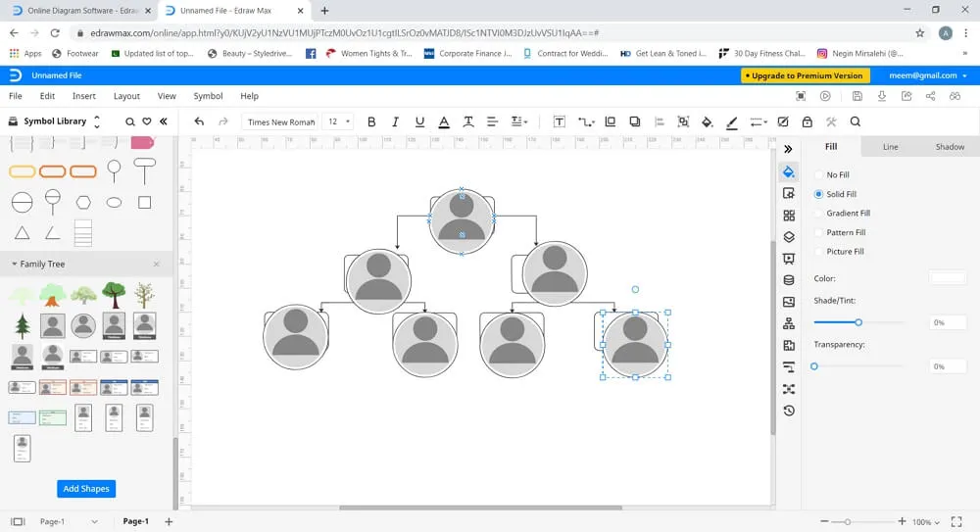Toggle bold text formatting

[371, 122]
